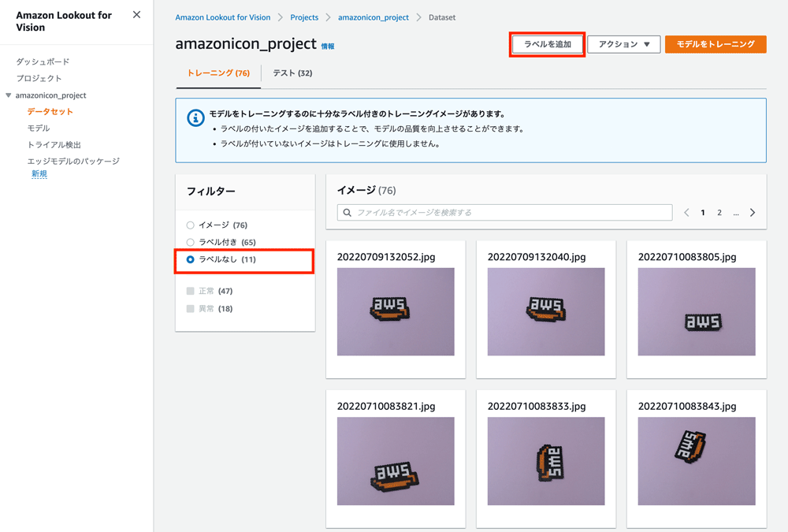Select the ラベルなし (11) radio filter

pos(190,259)
